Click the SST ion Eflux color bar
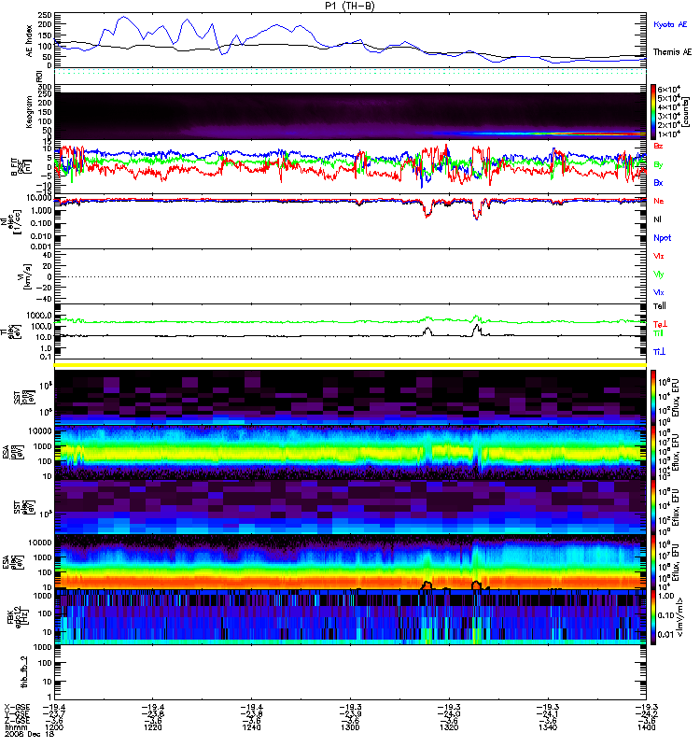Image resolution: width=700 pixels, height=747 pixels. pyautogui.click(x=653, y=397)
